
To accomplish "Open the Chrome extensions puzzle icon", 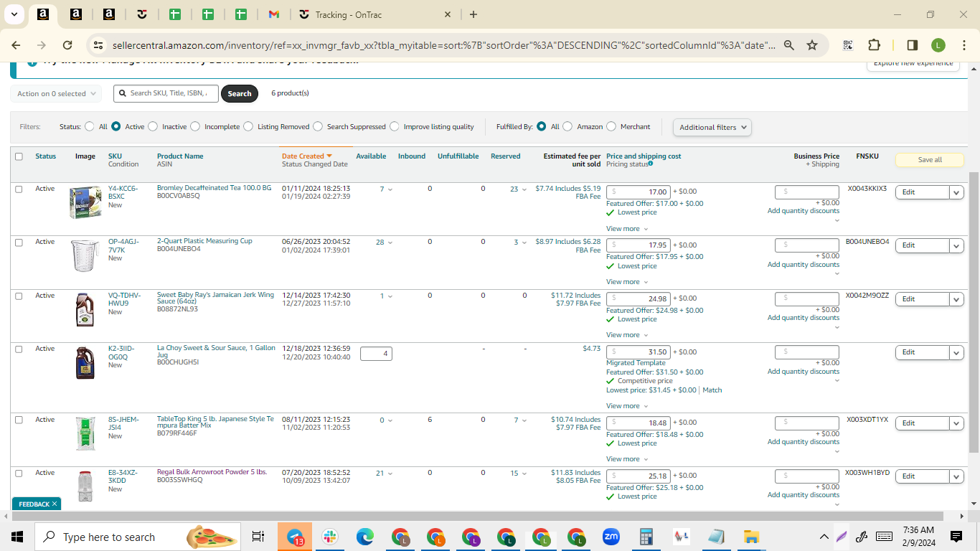I will tap(874, 45).
